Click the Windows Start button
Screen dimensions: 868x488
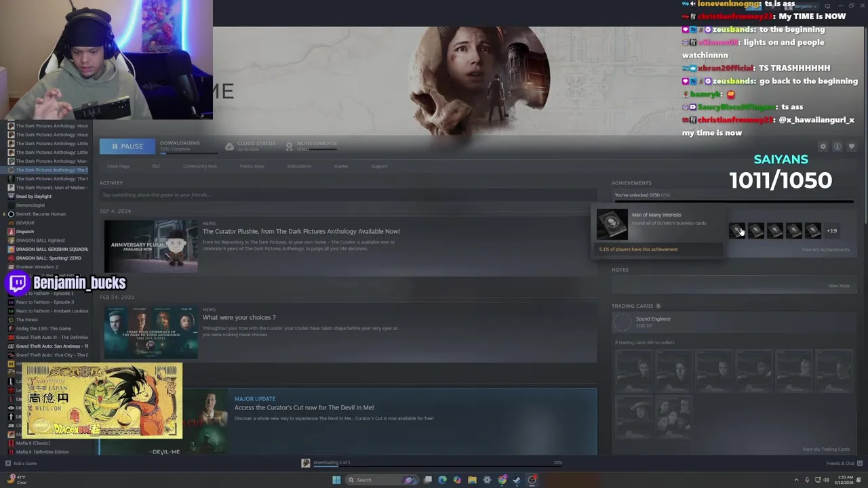336,480
